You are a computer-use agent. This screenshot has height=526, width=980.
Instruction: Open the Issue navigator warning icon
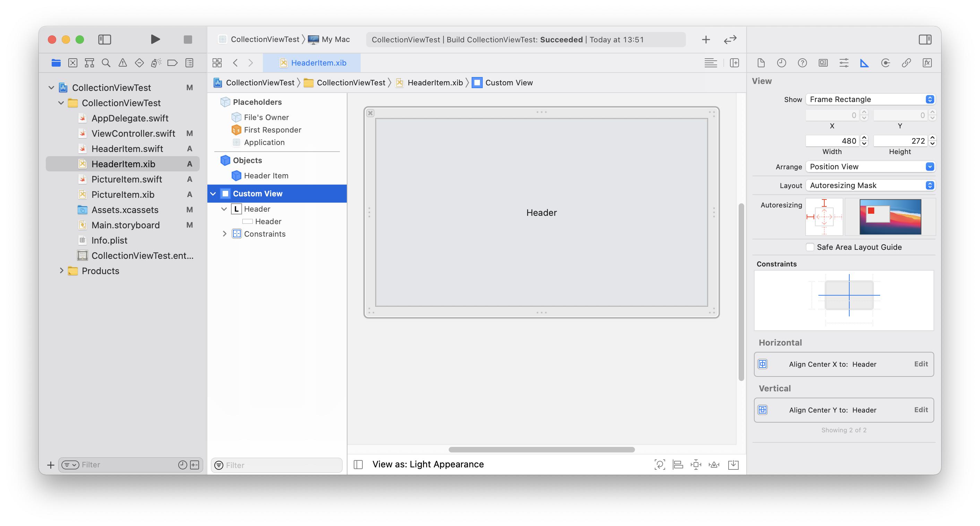tap(122, 63)
